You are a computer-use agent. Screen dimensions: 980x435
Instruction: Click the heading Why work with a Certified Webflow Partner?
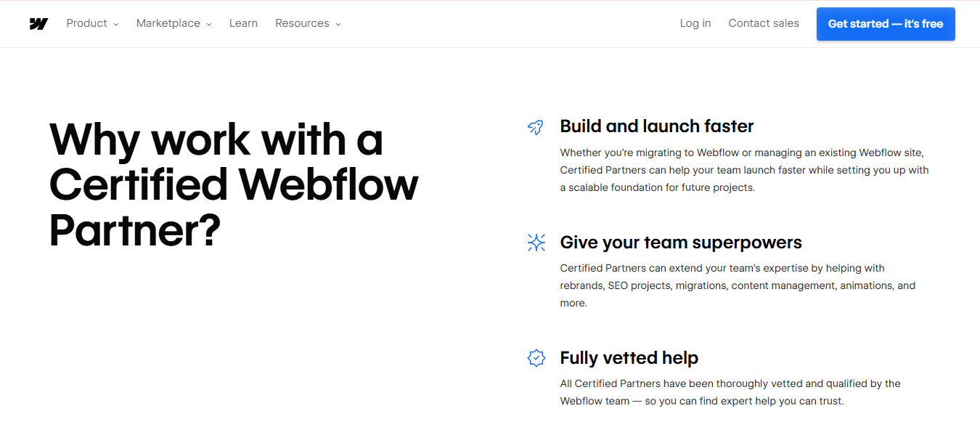(x=234, y=184)
